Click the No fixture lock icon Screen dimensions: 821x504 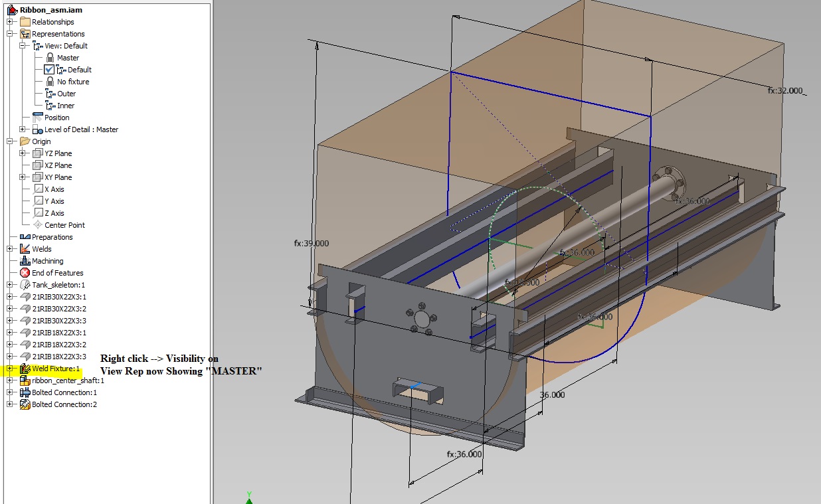click(49, 82)
